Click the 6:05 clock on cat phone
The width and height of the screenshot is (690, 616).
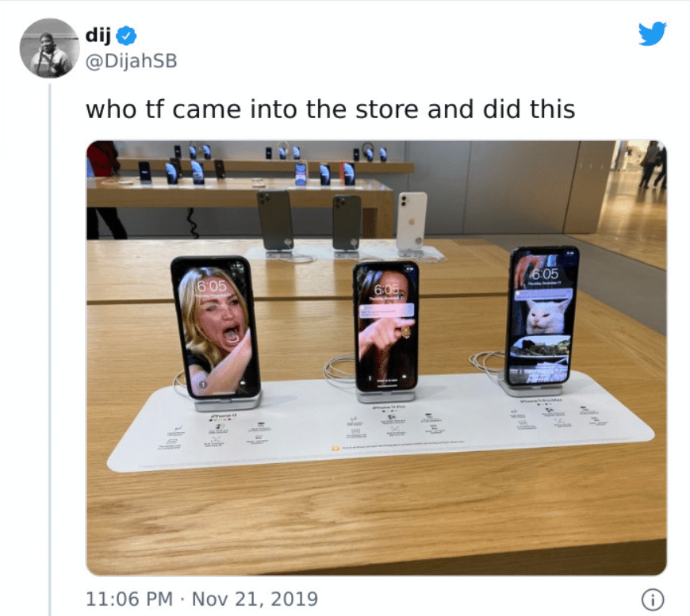click(x=545, y=274)
